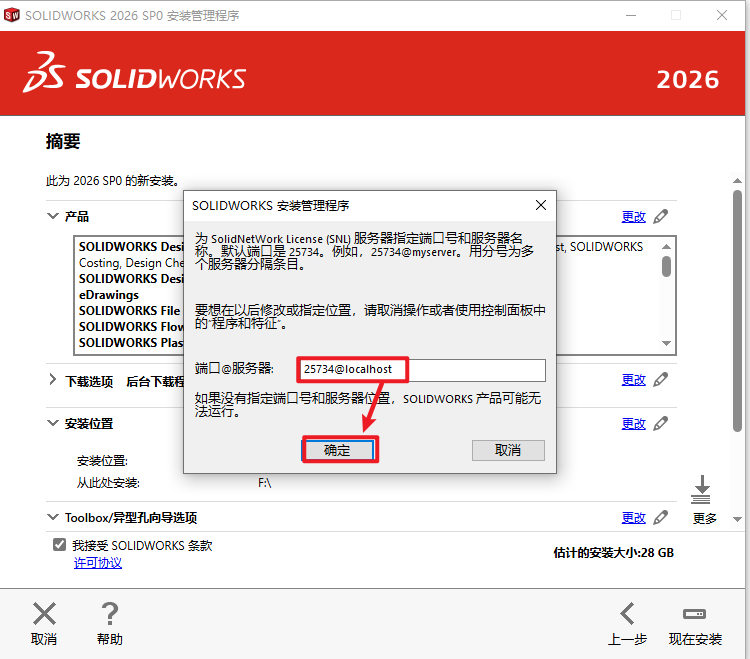Image resolution: width=750 pixels, height=659 pixels.
Task: Click the pencil icon beside 安装位置 更改
Action: (x=660, y=424)
